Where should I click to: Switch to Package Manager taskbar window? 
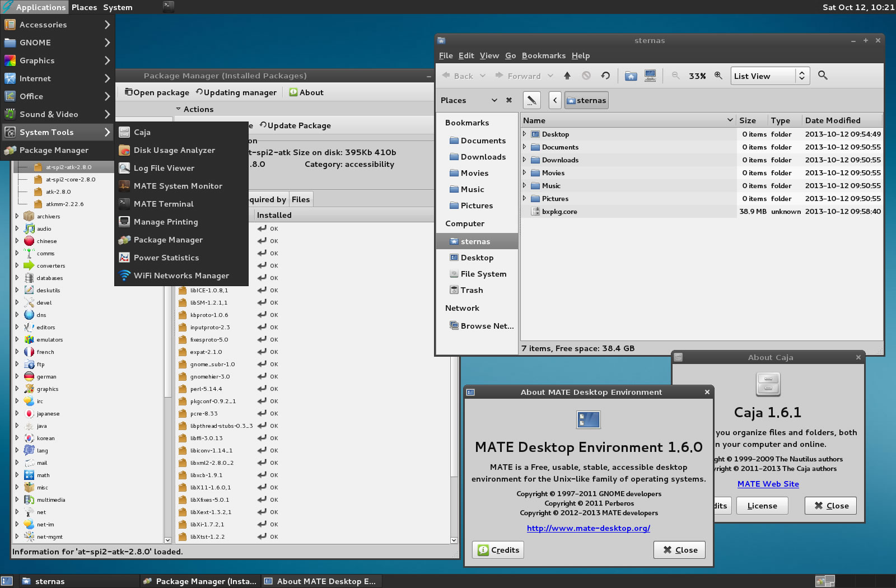pyautogui.click(x=200, y=581)
